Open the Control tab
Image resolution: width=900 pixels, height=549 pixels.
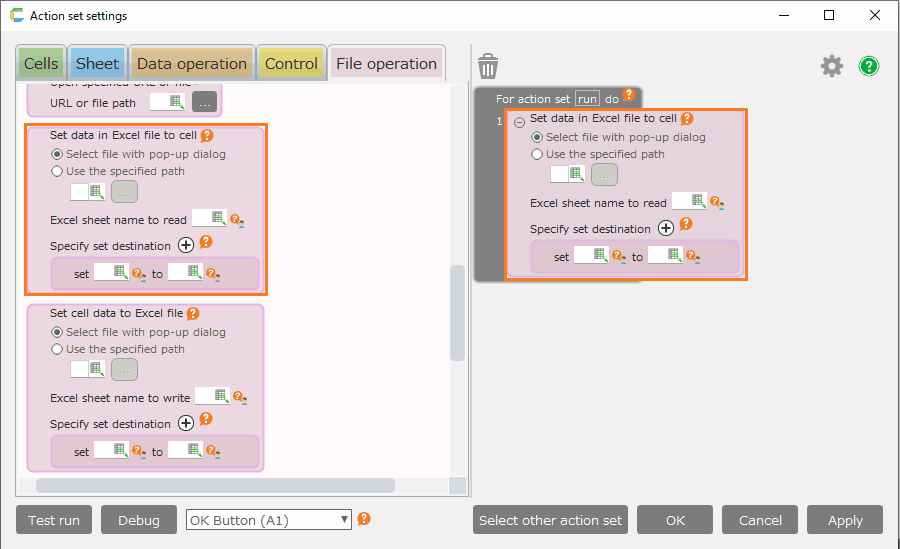coord(291,63)
